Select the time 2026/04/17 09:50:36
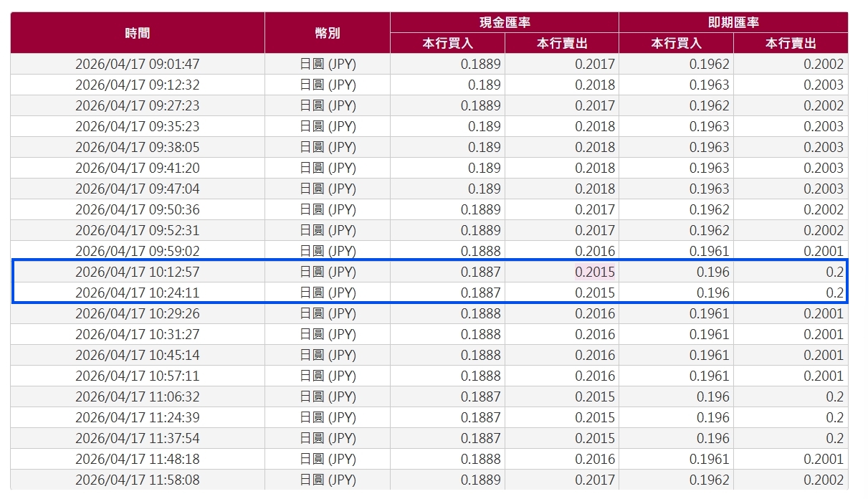Screen dimensions: 868x499 138,209
